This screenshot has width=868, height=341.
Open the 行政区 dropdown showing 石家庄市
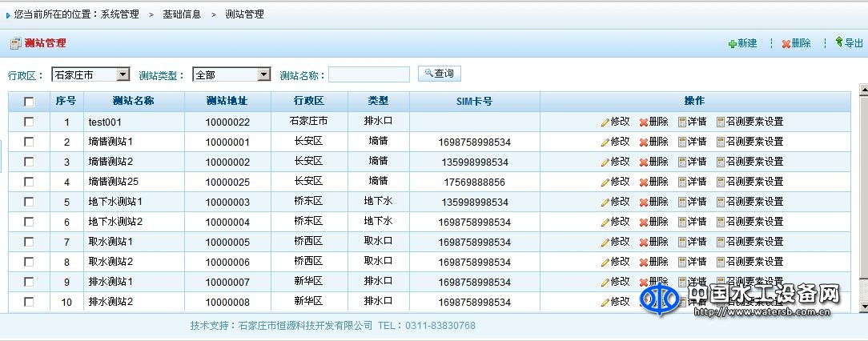[x=90, y=74]
